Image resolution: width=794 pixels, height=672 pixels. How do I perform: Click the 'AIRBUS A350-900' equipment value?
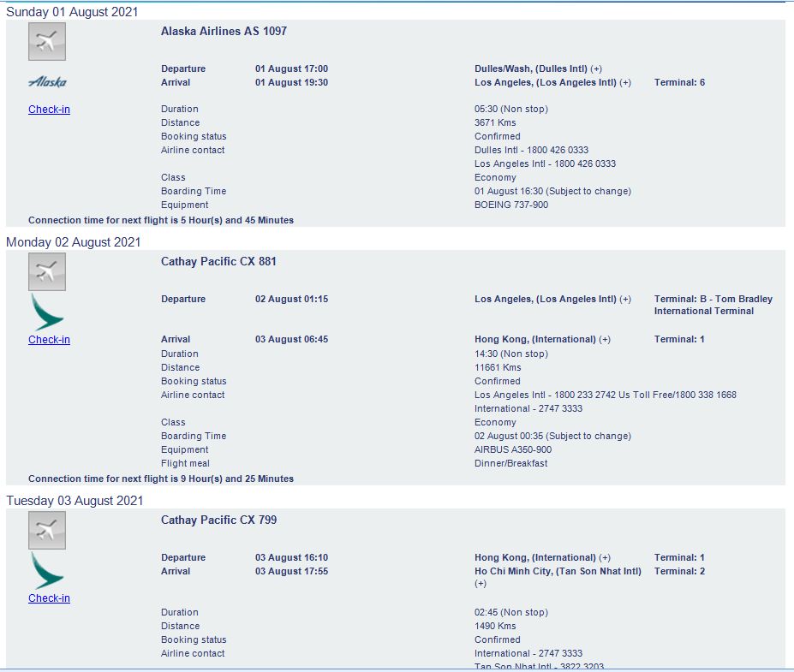tap(513, 450)
